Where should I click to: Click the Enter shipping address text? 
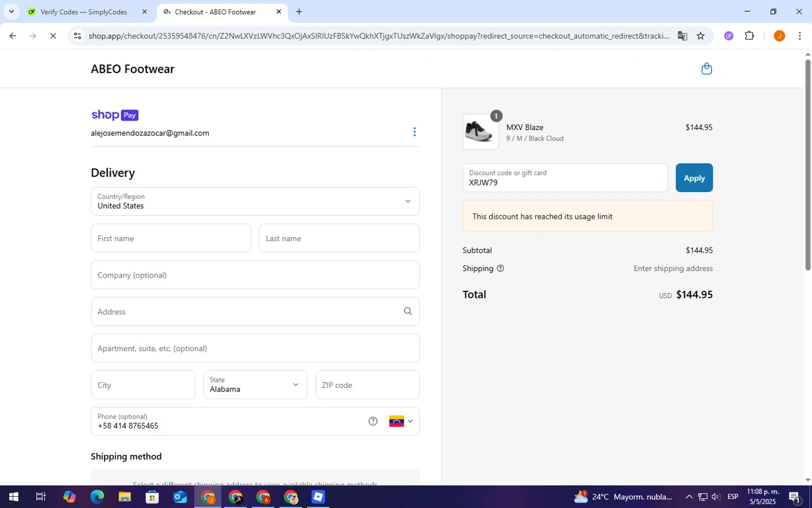673,269
